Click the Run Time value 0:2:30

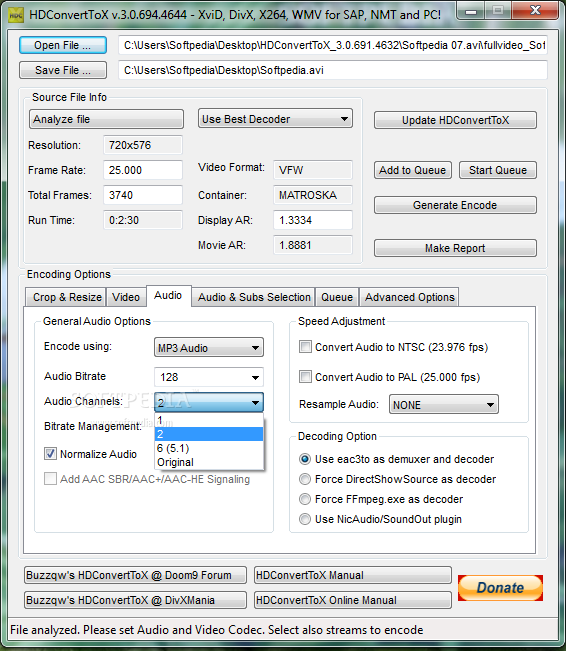pos(143,220)
